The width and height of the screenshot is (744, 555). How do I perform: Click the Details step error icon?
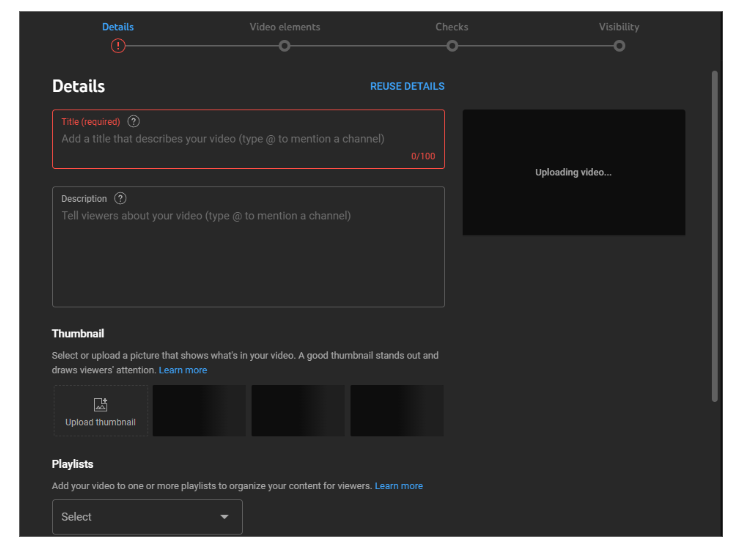[118, 46]
